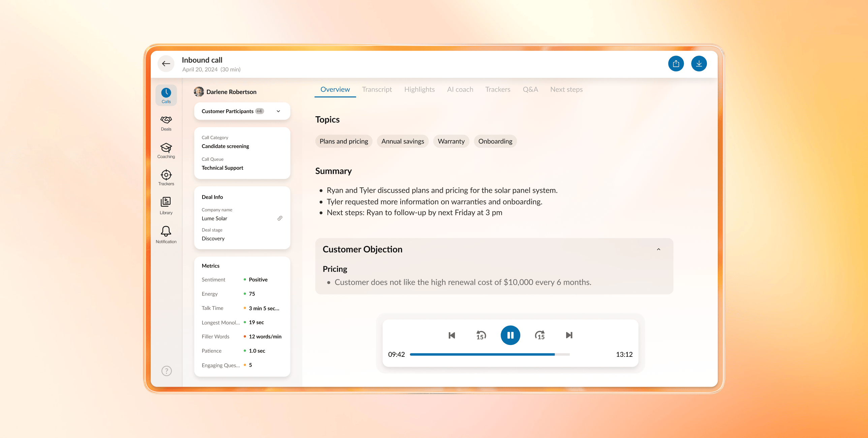Image resolution: width=868 pixels, height=438 pixels.
Task: Click the Next steps summary bullet
Action: point(414,213)
